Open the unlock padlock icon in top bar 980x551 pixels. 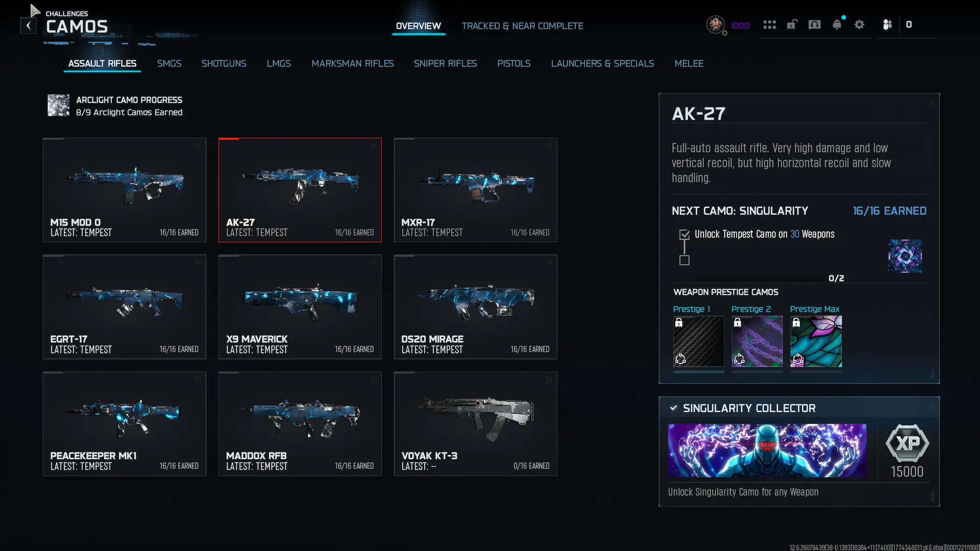coord(792,24)
